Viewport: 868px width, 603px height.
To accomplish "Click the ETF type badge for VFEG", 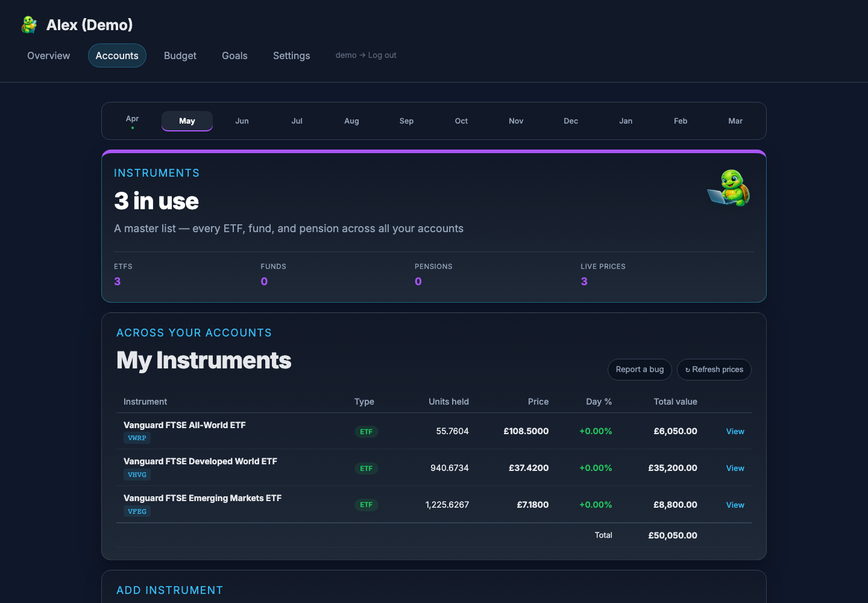I will click(366, 505).
